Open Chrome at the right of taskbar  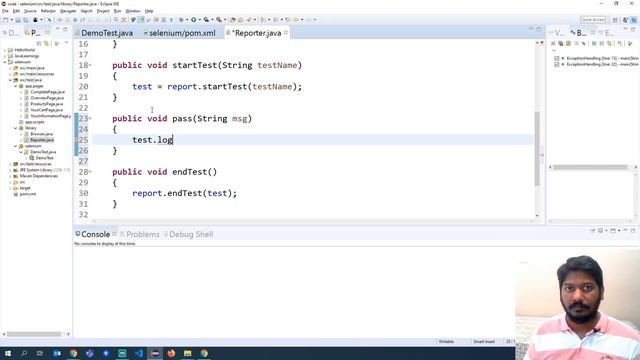tap(204, 353)
